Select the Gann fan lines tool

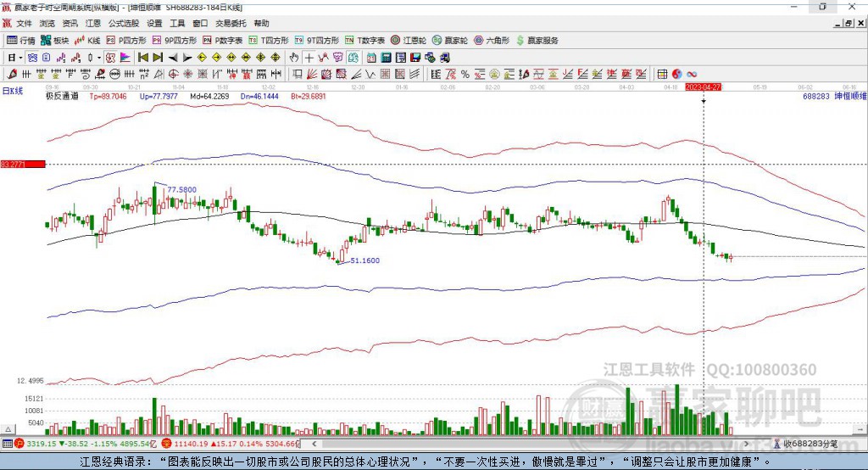(x=312, y=75)
